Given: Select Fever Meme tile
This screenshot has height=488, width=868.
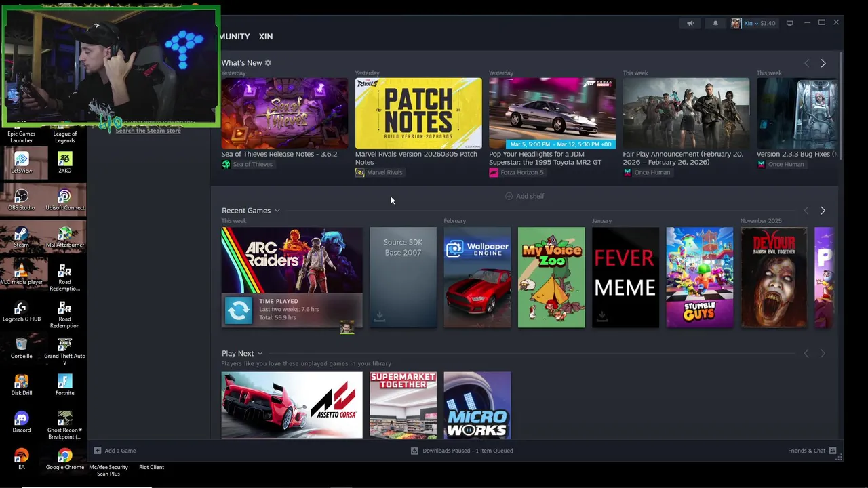Looking at the screenshot, I should click(x=625, y=277).
